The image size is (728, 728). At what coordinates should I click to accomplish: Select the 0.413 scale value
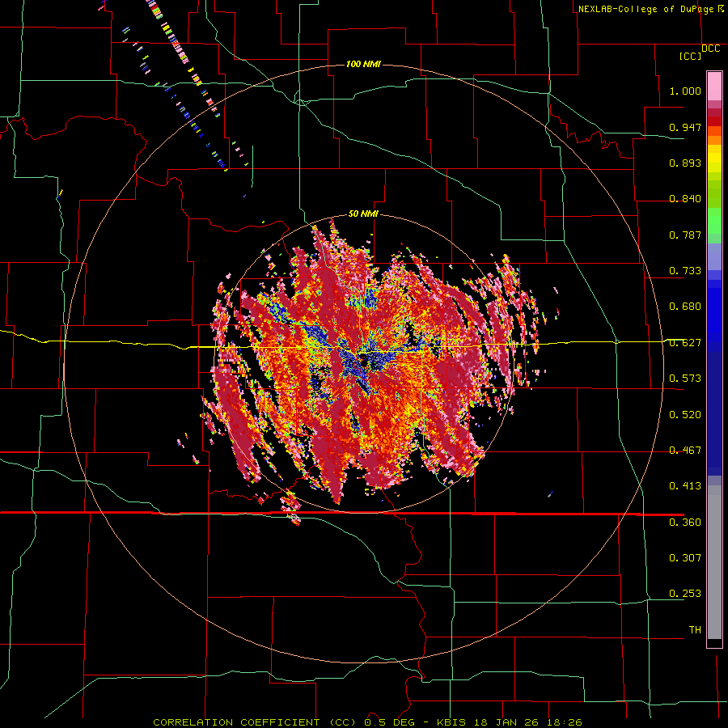pos(685,485)
